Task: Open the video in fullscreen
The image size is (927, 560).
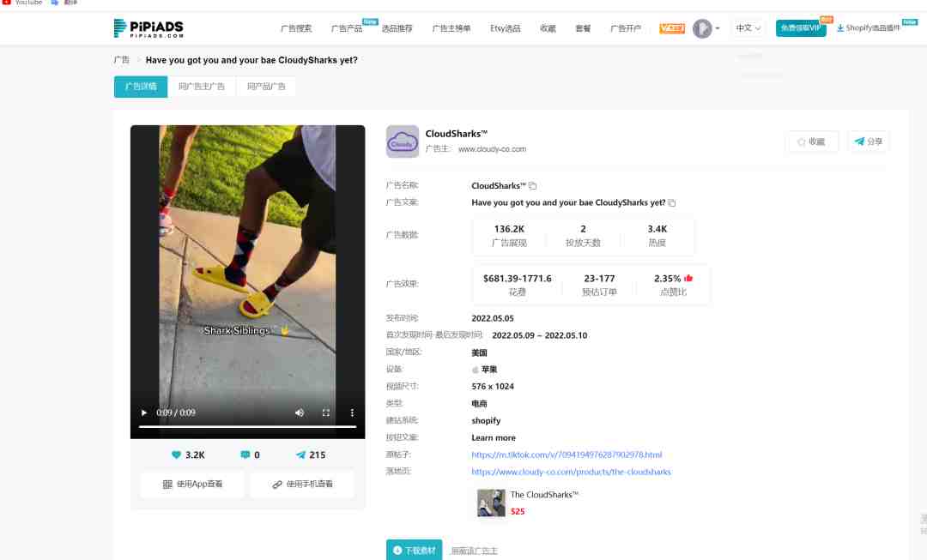Action: click(x=326, y=412)
